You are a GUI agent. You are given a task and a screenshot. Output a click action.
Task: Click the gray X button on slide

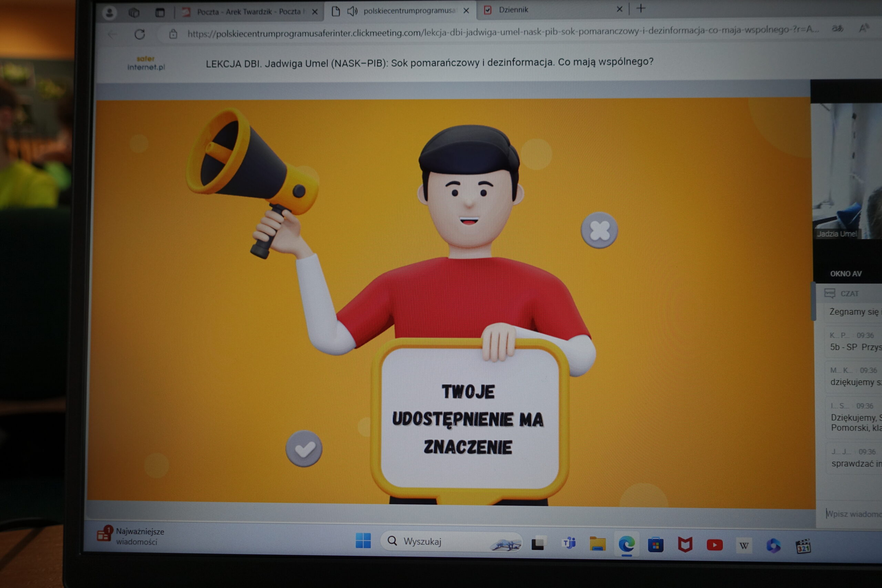(x=599, y=230)
